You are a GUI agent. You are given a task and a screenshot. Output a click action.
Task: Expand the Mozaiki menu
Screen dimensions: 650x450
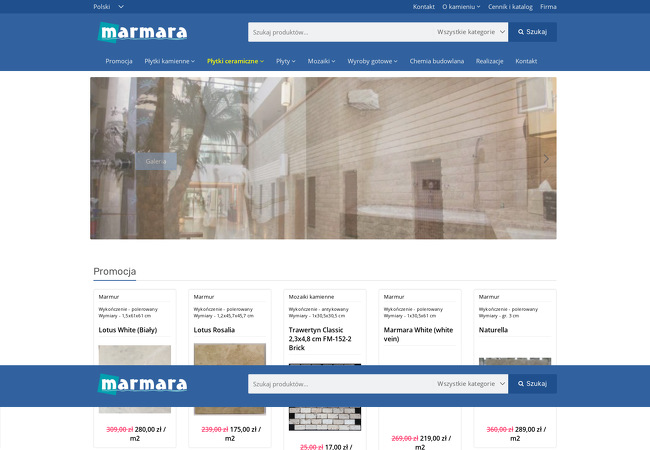(x=321, y=61)
